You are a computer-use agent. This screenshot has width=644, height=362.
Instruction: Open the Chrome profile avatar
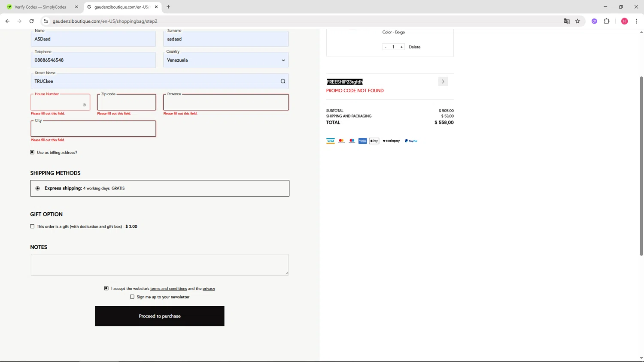(x=625, y=21)
